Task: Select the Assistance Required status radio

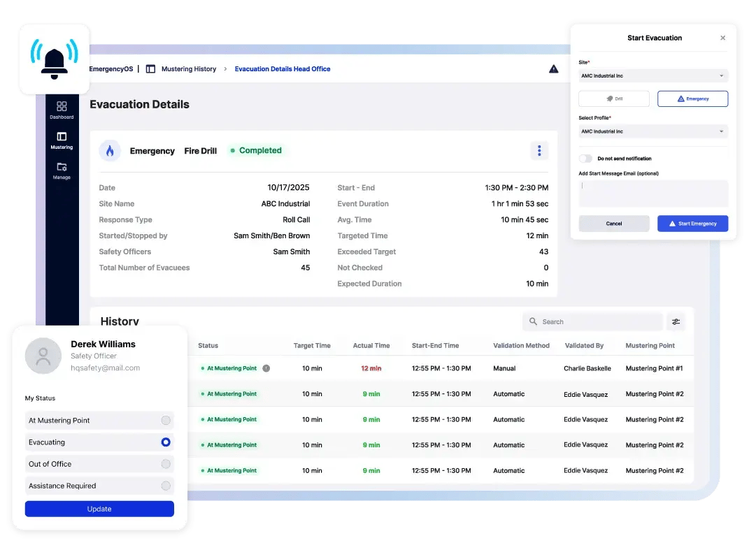Action: [166, 486]
